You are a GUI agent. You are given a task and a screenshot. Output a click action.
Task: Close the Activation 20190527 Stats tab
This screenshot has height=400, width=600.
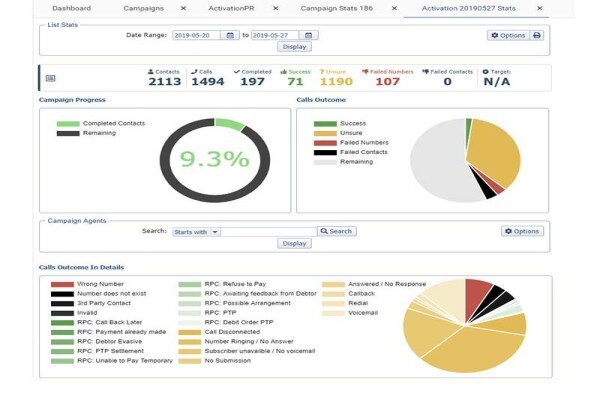540,8
